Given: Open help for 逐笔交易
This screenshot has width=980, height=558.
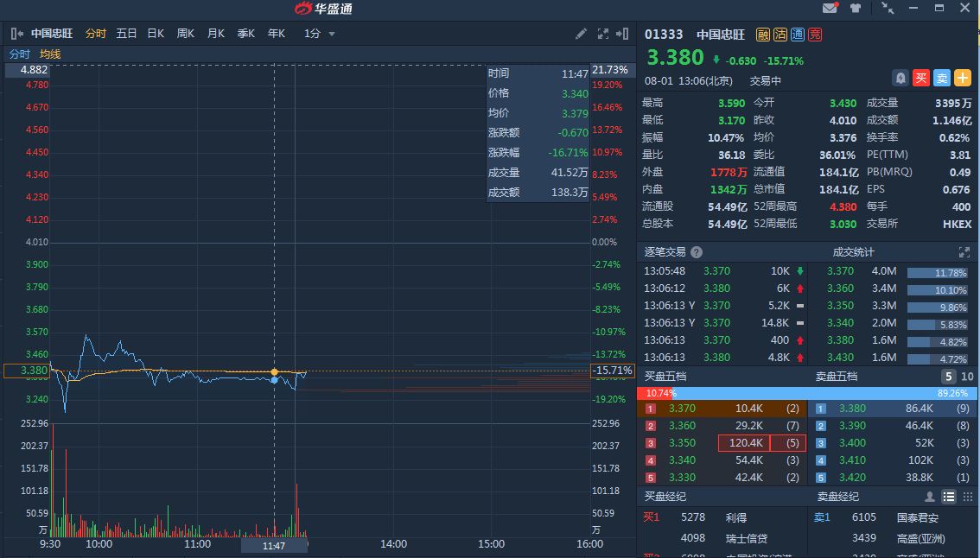Looking at the screenshot, I should click(697, 252).
